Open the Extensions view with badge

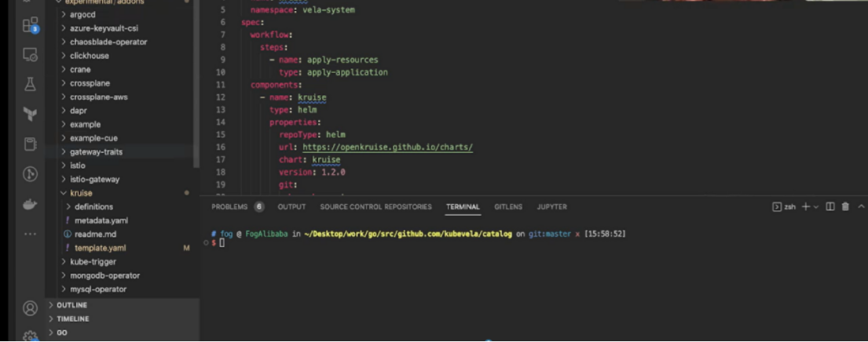tap(30, 25)
